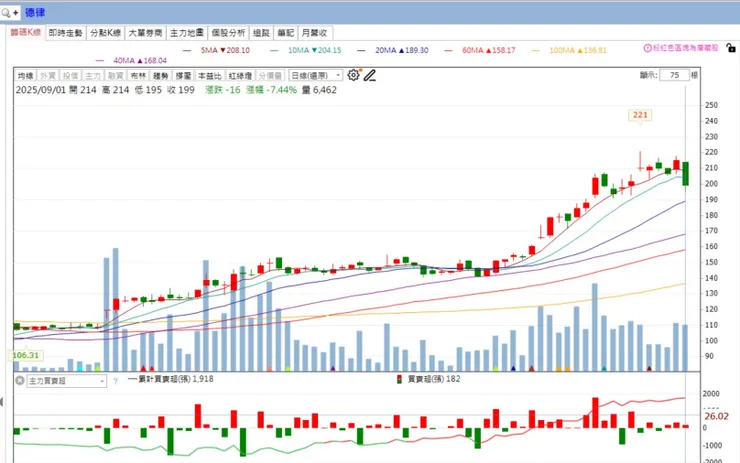Switch to the 即時走勢 tab
Image resolution: width=740 pixels, height=463 pixels.
tap(66, 33)
